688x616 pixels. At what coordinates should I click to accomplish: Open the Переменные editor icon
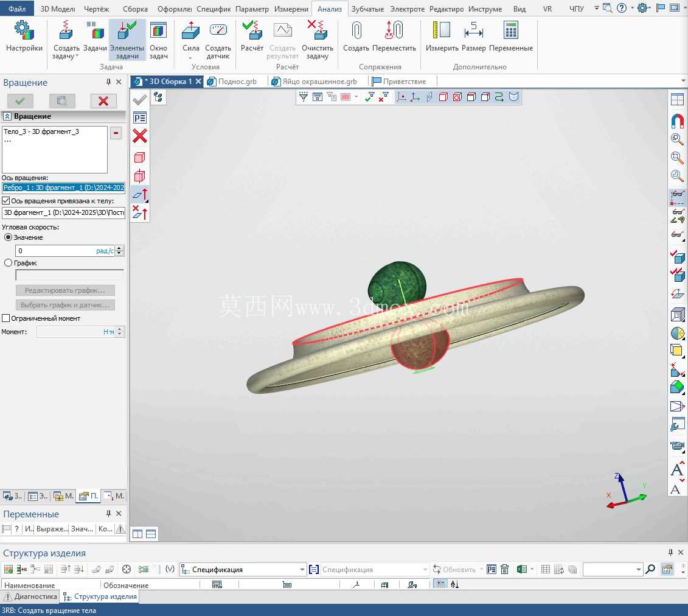[511, 30]
